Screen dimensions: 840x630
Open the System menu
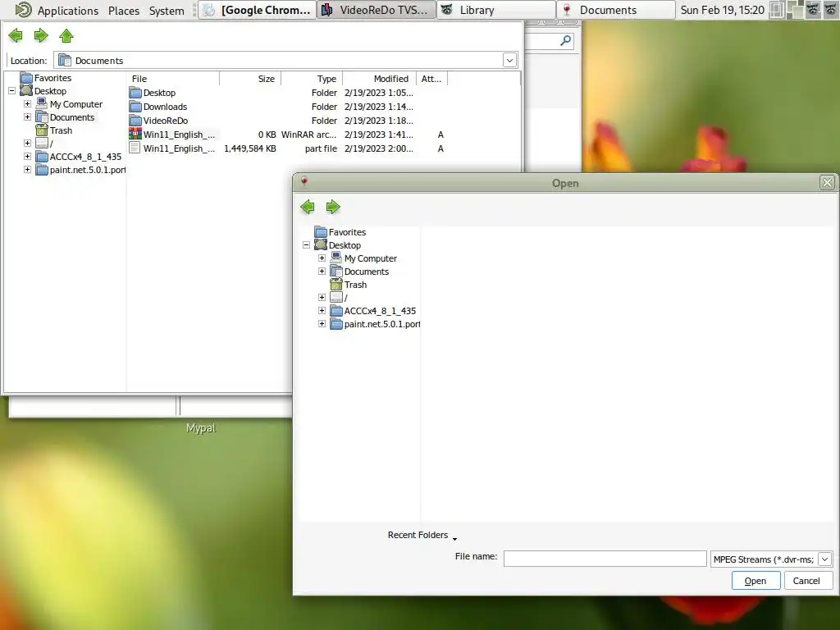tap(167, 10)
